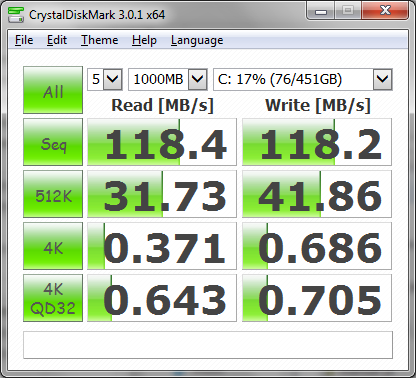This screenshot has height=378, width=416.
Task: Run all benchmarks with the All button
Action: (x=53, y=90)
